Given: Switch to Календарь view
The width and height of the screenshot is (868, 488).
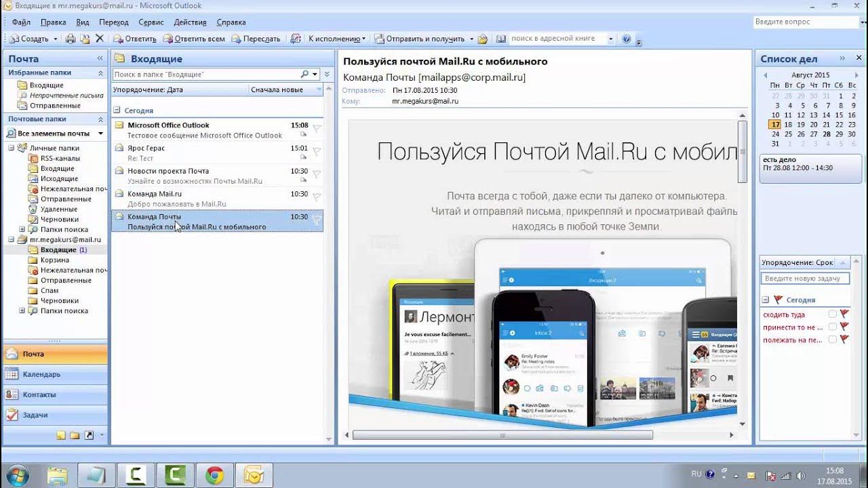Looking at the screenshot, I should (x=55, y=374).
